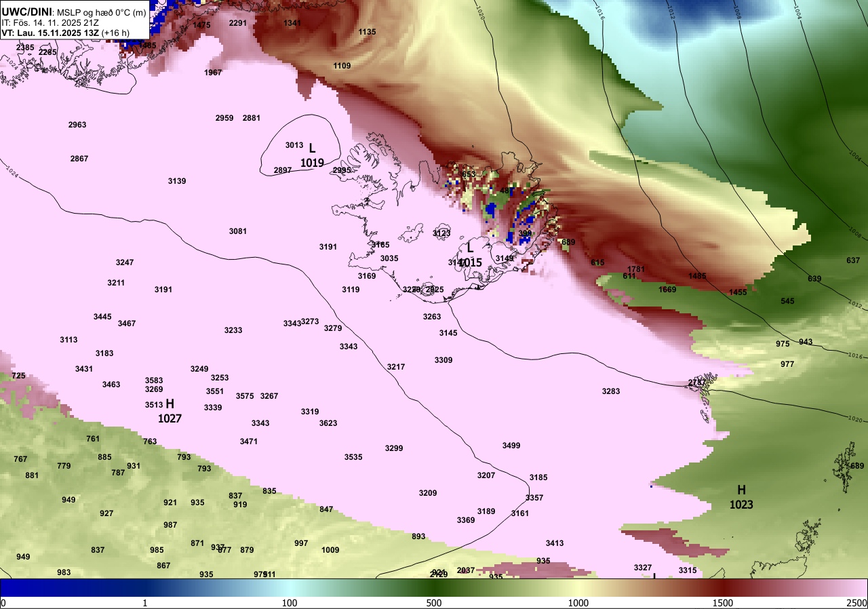Viewport: 868px width, 609px height.
Task: Click the UWC/DINI map title text
Action: [x=74, y=12]
